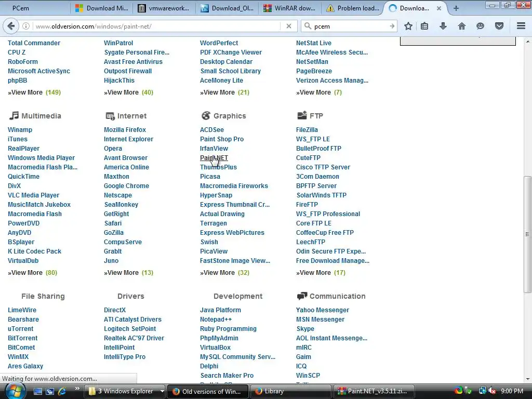The height and width of the screenshot is (399, 532).
Task: Click View More (32) under Graphics
Action: (224, 272)
